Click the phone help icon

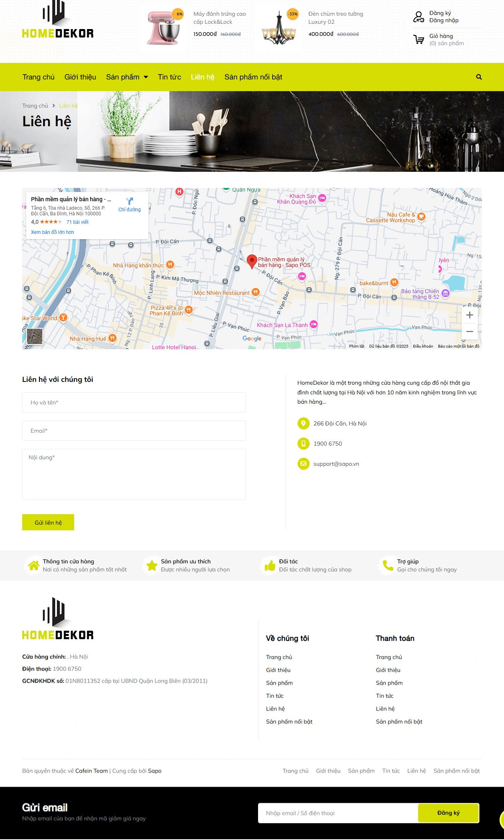(x=388, y=565)
